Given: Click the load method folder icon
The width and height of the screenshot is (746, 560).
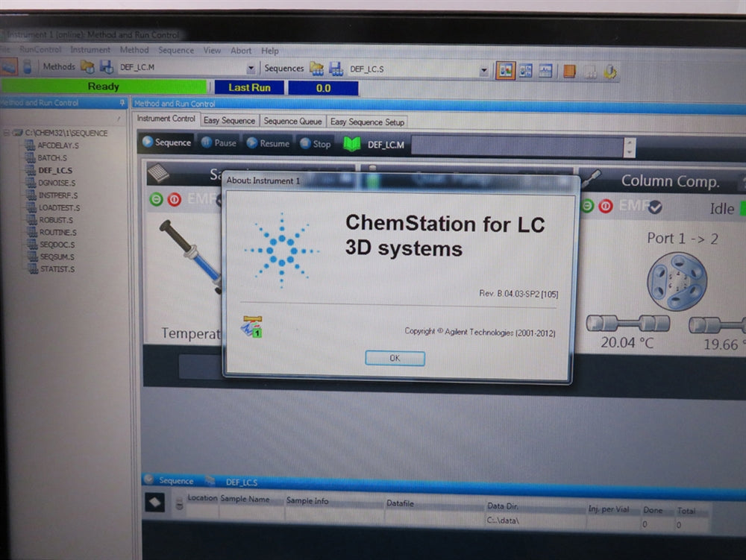Looking at the screenshot, I should coord(87,66).
